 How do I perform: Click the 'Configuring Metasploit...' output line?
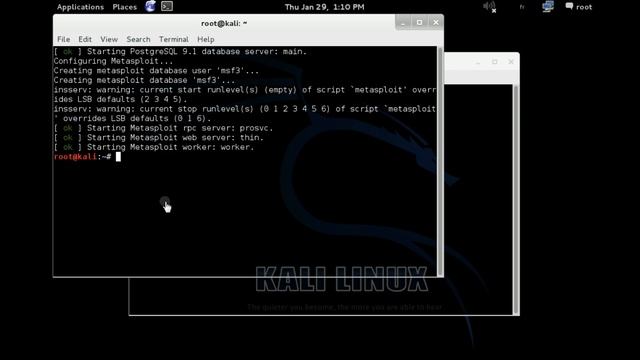click(113, 61)
